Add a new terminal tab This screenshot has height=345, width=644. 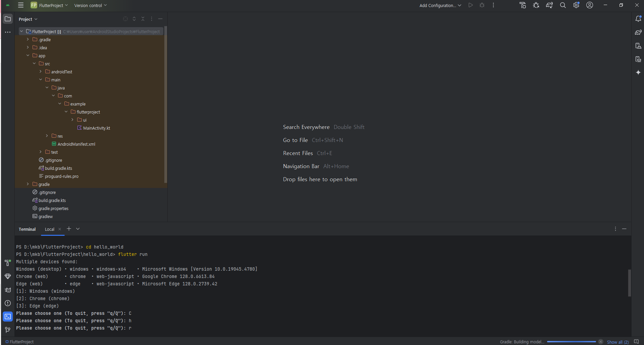pos(69,229)
